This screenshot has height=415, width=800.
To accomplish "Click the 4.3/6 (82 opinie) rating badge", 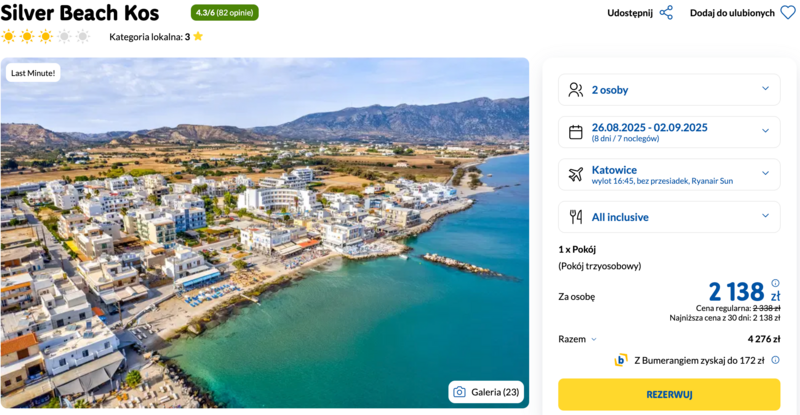I will click(x=224, y=13).
